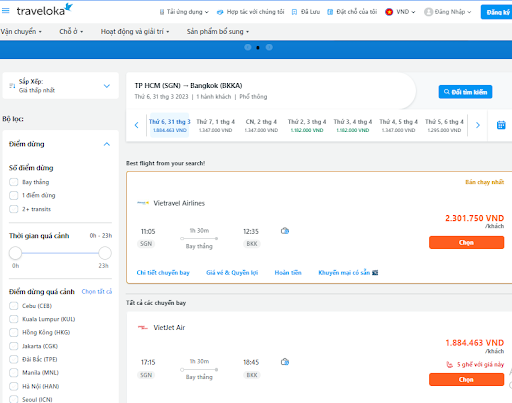Choose the VietJet Air flight (Chọn)

[466, 380]
